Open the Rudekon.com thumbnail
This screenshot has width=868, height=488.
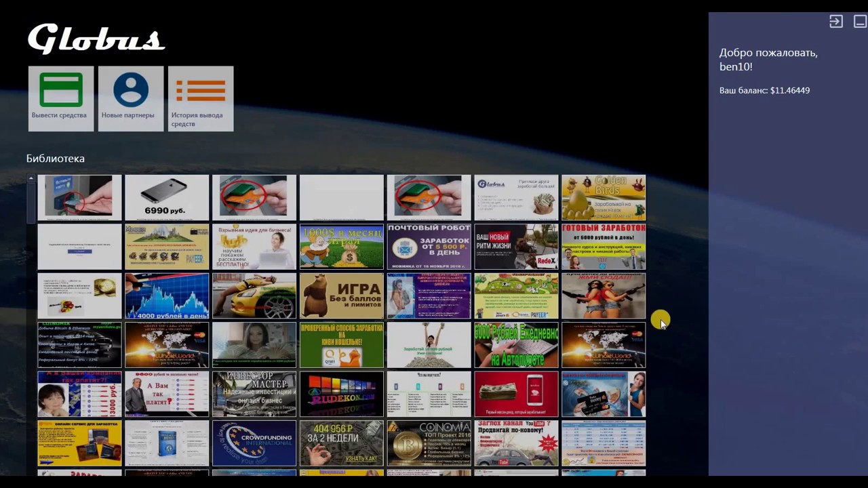tap(341, 394)
